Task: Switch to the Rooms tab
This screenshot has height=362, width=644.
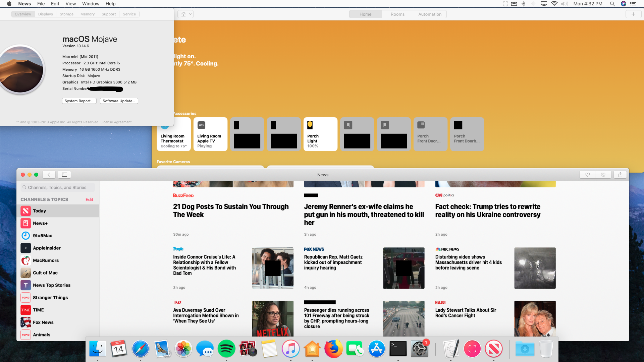Action: click(x=397, y=14)
